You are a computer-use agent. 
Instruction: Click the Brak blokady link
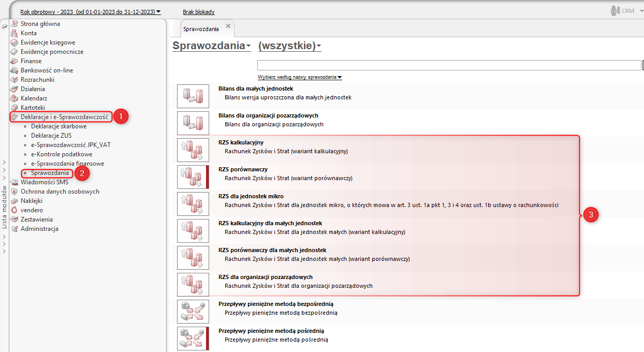coord(199,11)
